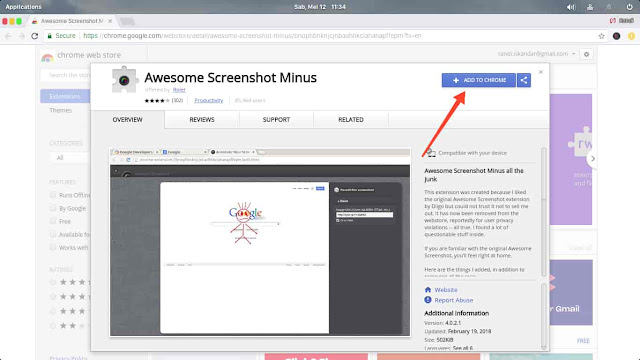Screen dimensions: 640x360
Task: Click the Privacy Policy link
Action: 68,358
